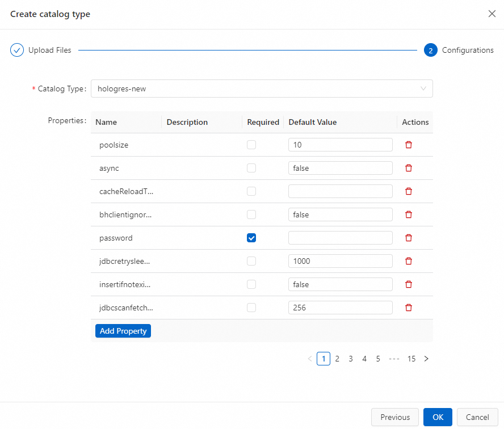The image size is (504, 429).
Task: Switch to page 3 in pagination
Action: click(x=351, y=359)
